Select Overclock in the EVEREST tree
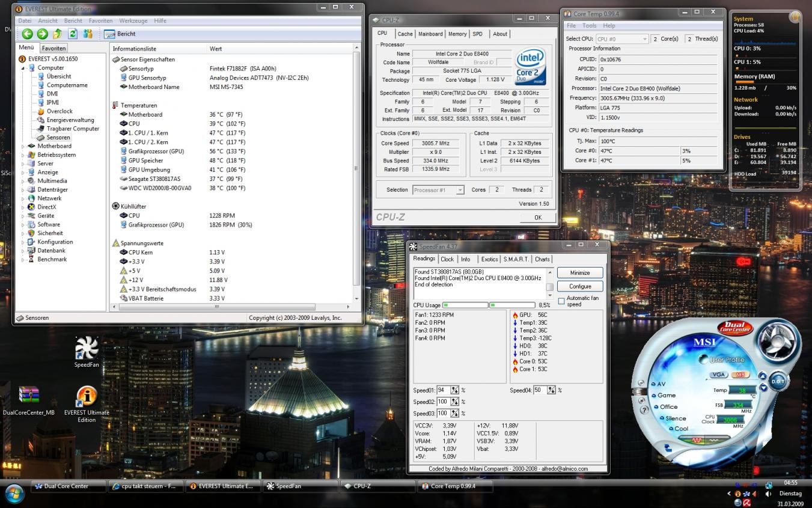812x508 pixels. (x=60, y=111)
